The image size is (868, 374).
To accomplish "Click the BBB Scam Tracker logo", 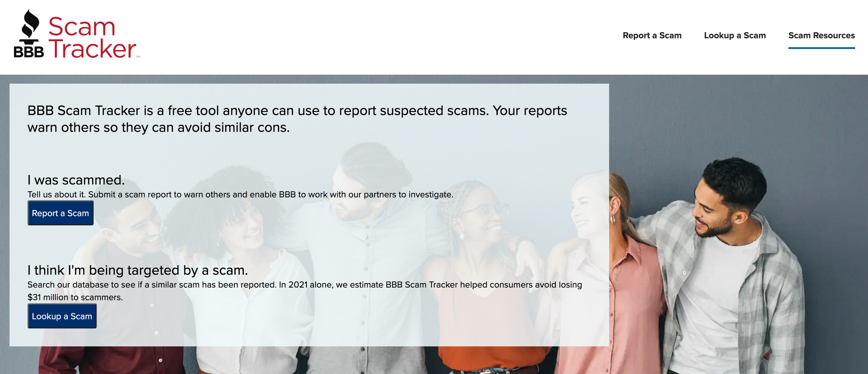I will point(76,35).
